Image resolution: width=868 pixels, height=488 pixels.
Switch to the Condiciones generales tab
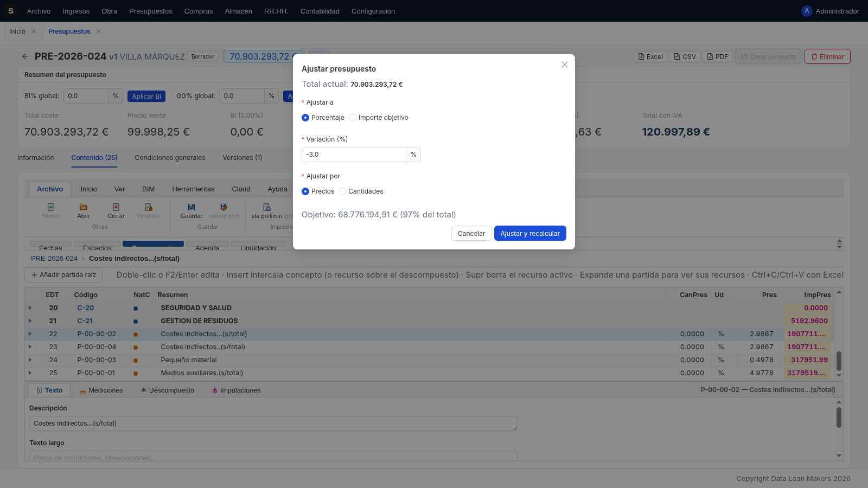[170, 158]
